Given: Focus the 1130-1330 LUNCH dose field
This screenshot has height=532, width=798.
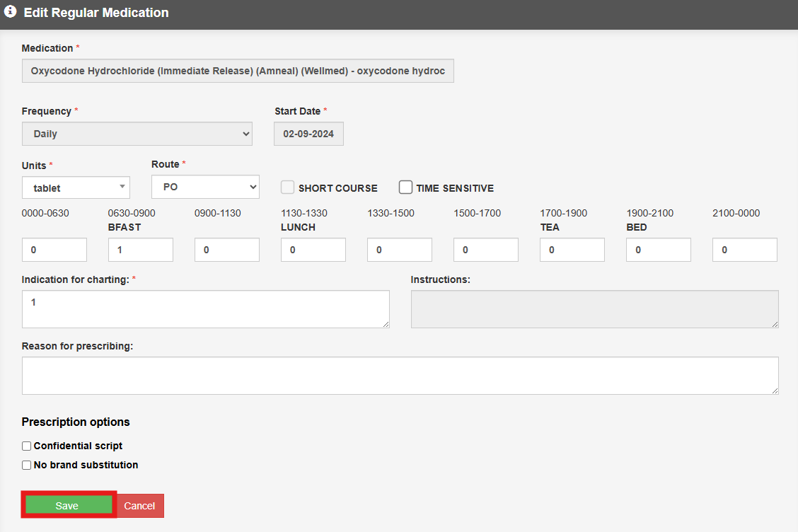Looking at the screenshot, I should 313,250.
